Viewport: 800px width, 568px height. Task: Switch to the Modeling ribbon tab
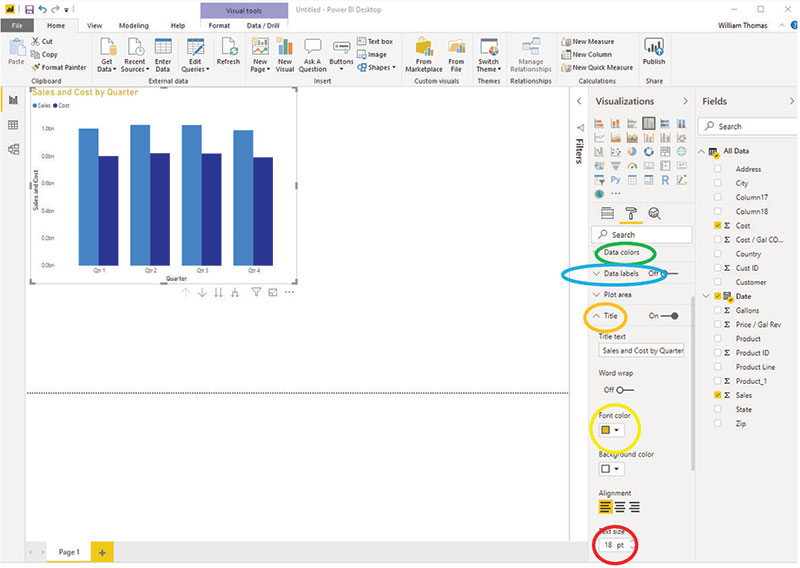(x=133, y=25)
